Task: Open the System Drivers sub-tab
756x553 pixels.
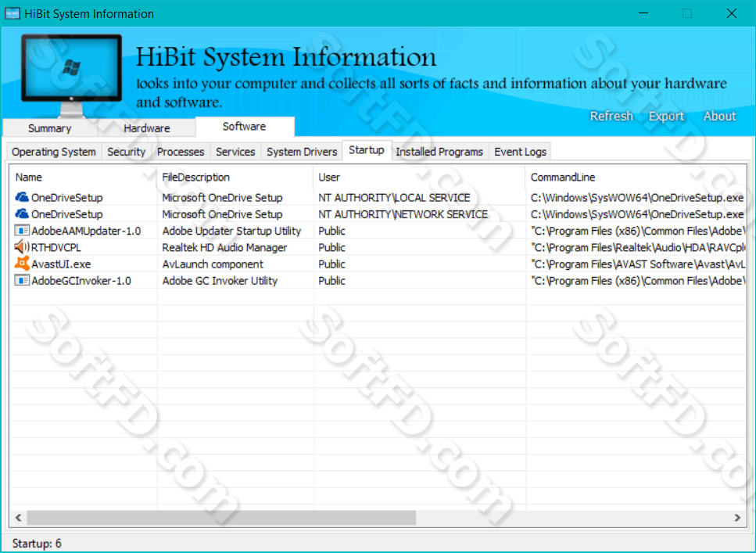Action: tap(302, 152)
